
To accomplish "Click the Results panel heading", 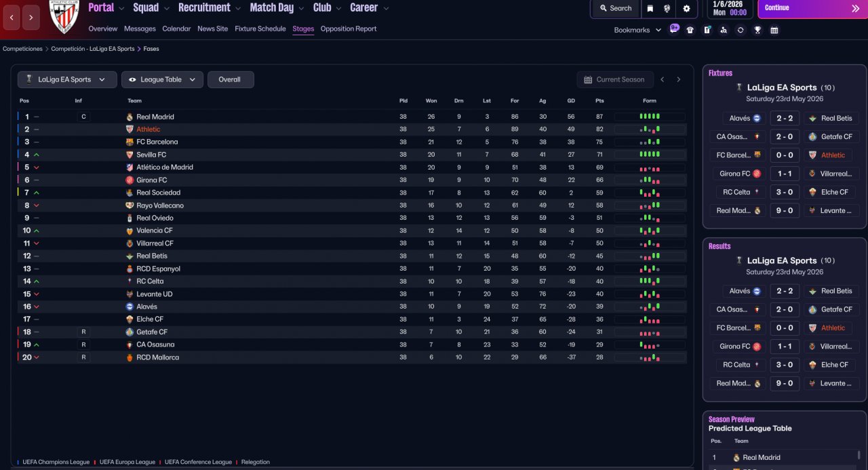I will 719,246.
